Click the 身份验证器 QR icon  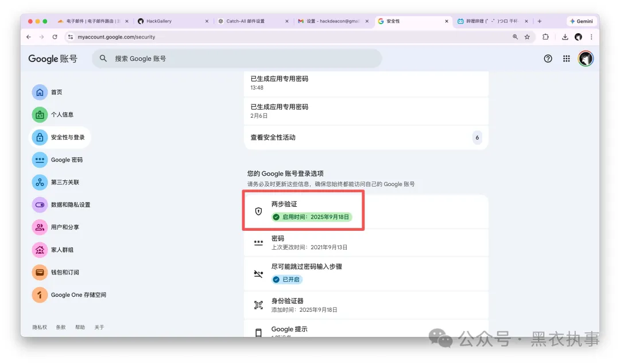point(258,305)
